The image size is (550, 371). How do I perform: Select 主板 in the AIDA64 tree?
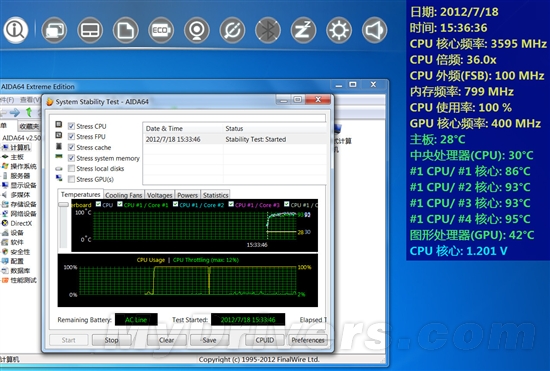[x=17, y=157]
